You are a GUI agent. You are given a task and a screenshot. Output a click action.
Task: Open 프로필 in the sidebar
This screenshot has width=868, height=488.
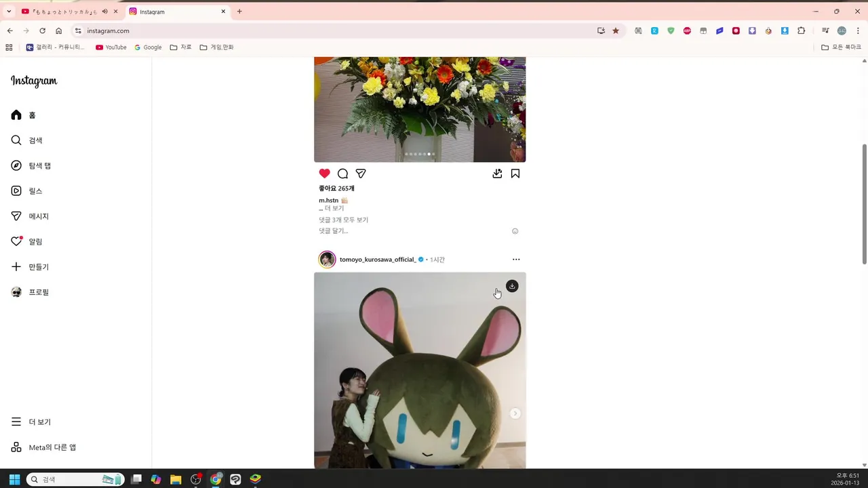click(x=30, y=292)
